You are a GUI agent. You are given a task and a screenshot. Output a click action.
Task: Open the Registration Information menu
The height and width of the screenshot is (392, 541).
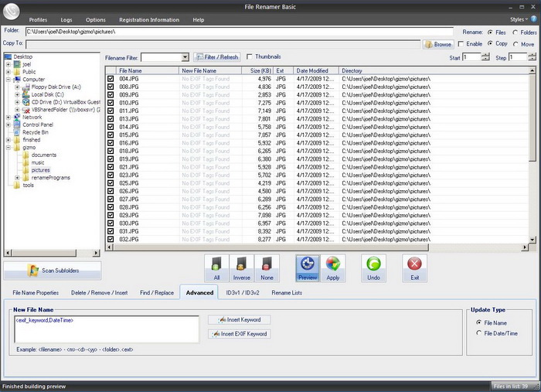tap(149, 19)
